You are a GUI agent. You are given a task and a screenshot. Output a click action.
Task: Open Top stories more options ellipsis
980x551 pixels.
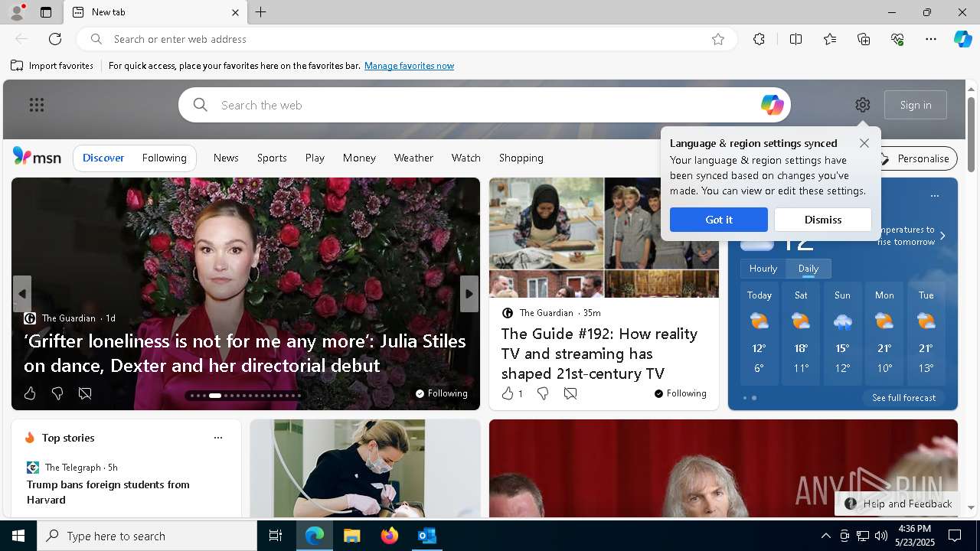(x=218, y=438)
